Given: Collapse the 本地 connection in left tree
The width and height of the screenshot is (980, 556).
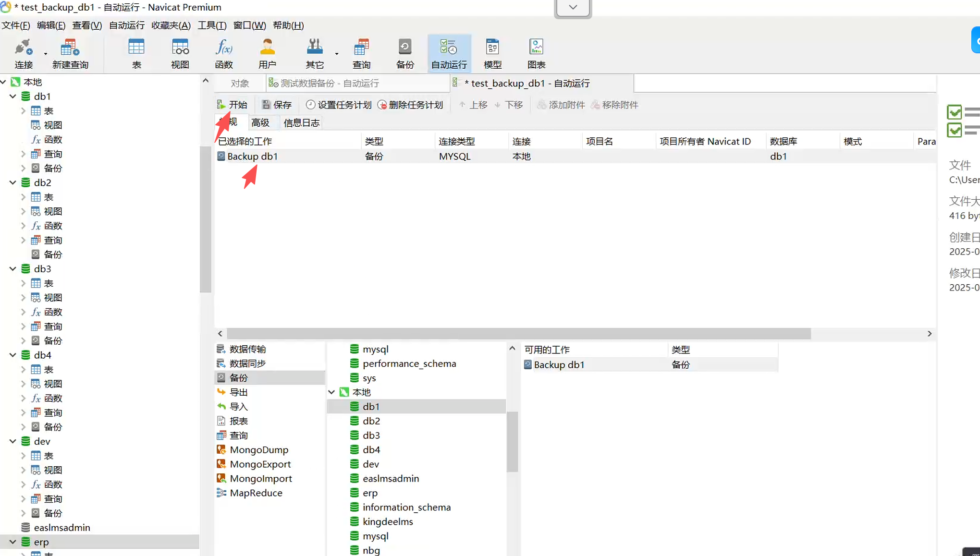Looking at the screenshot, I should (x=3, y=82).
